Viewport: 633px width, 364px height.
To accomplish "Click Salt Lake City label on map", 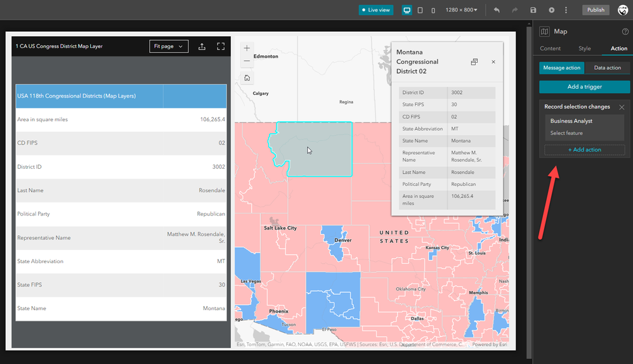I will point(280,228).
